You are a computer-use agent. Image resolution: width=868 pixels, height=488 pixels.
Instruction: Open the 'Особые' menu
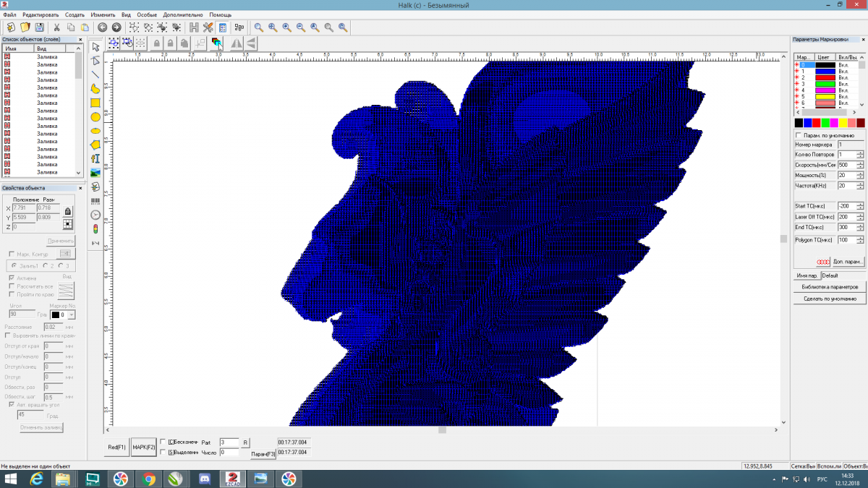pos(147,14)
